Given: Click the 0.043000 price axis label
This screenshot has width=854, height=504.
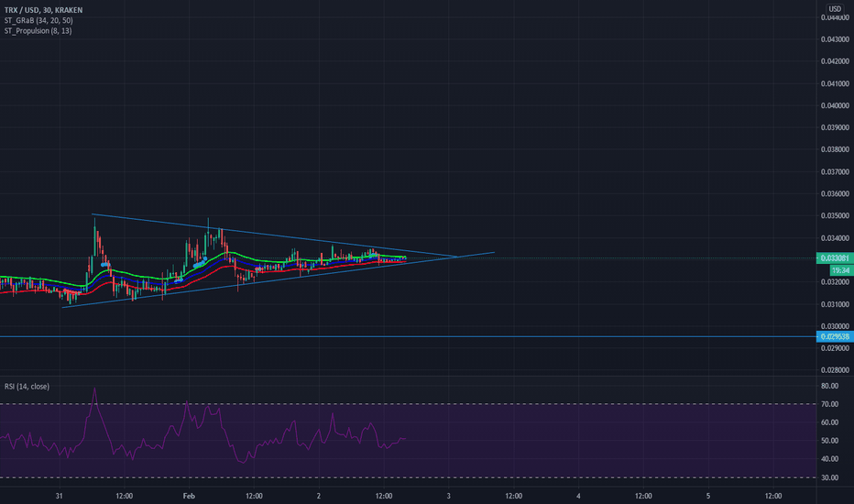Looking at the screenshot, I should click(835, 39).
